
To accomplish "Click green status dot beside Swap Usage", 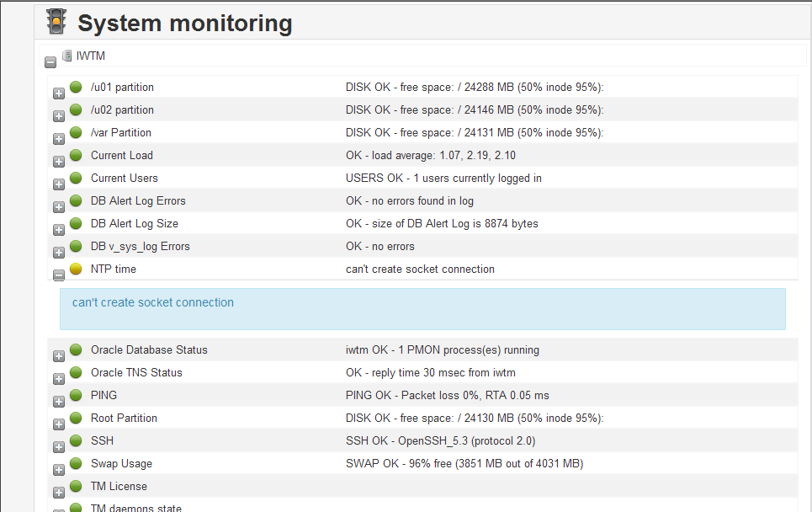I will 76,463.
